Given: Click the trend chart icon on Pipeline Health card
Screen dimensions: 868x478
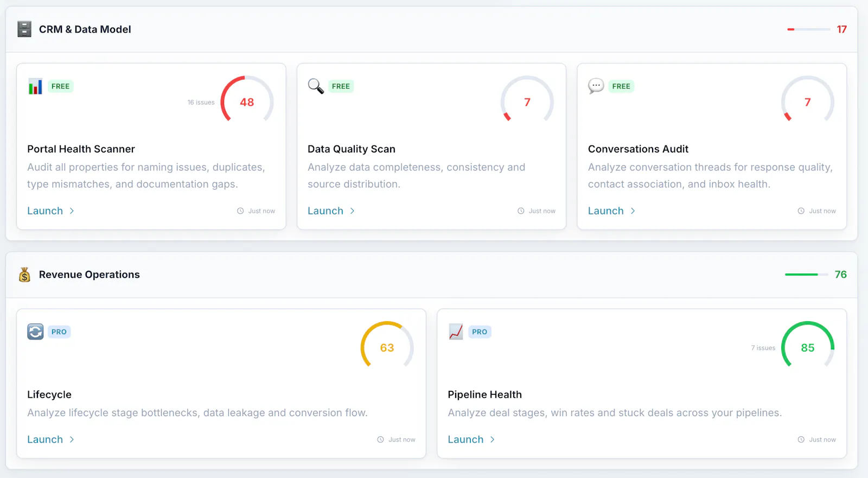Looking at the screenshot, I should (456, 332).
